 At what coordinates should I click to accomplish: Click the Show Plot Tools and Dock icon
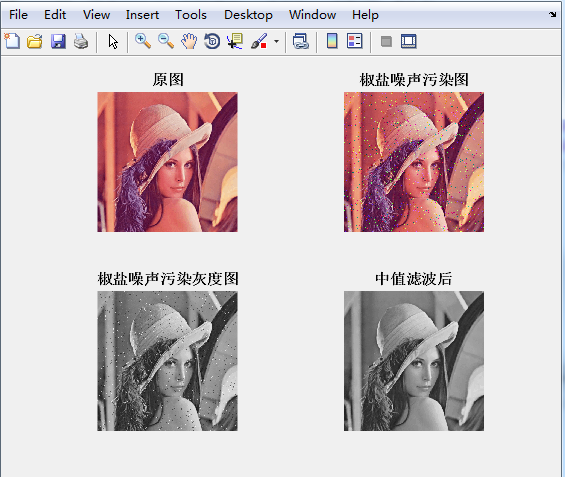coord(409,41)
